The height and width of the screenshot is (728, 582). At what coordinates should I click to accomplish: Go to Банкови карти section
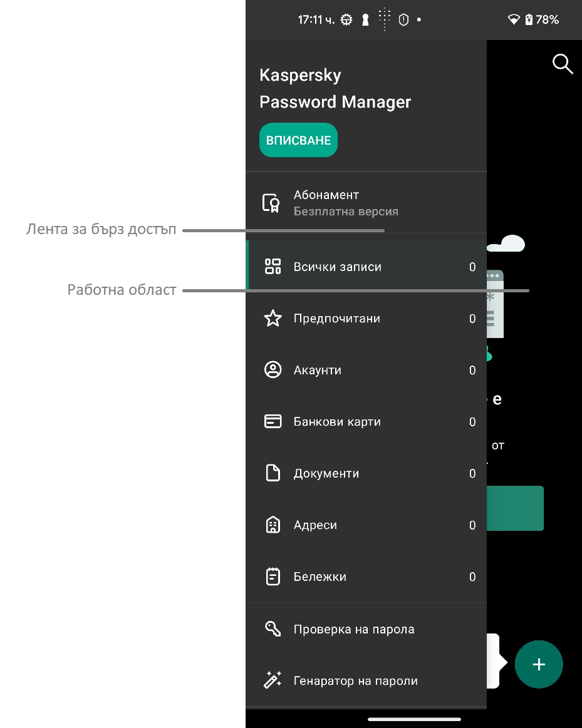337,422
